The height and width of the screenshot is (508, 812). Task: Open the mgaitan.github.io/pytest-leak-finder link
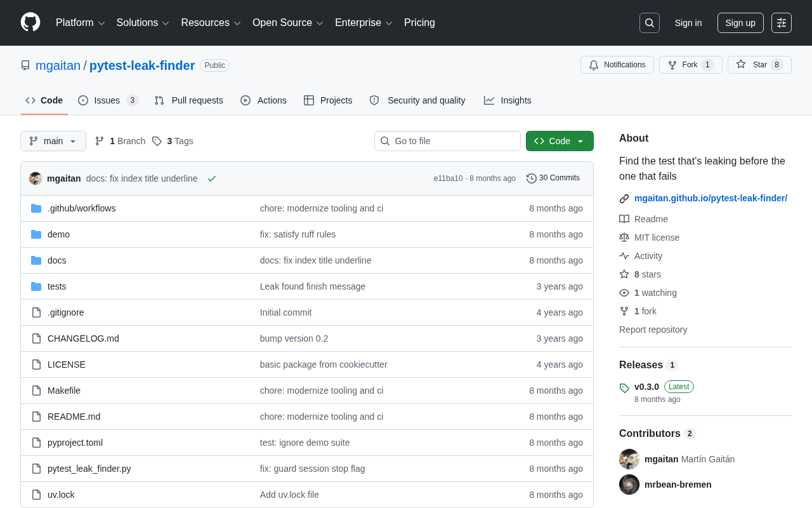coord(710,198)
